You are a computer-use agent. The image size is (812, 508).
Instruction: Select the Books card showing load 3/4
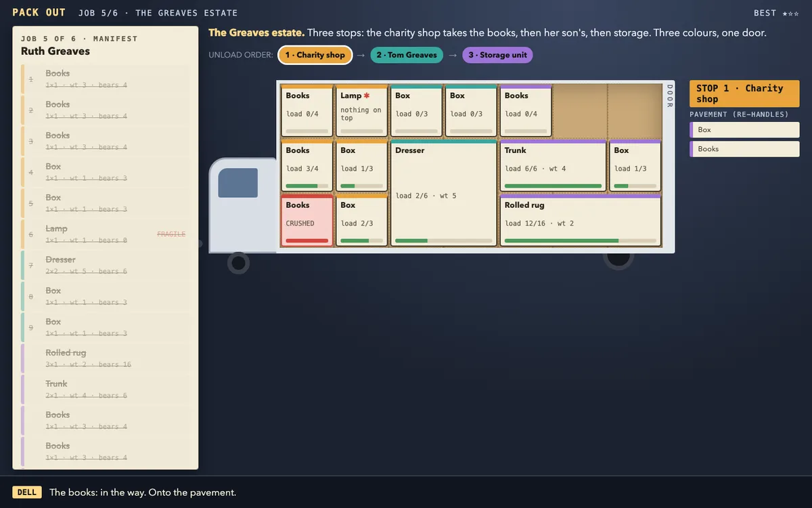(x=307, y=165)
